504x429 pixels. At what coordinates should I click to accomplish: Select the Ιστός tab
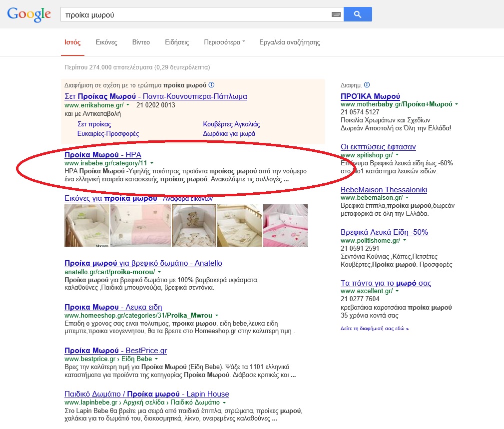(72, 42)
